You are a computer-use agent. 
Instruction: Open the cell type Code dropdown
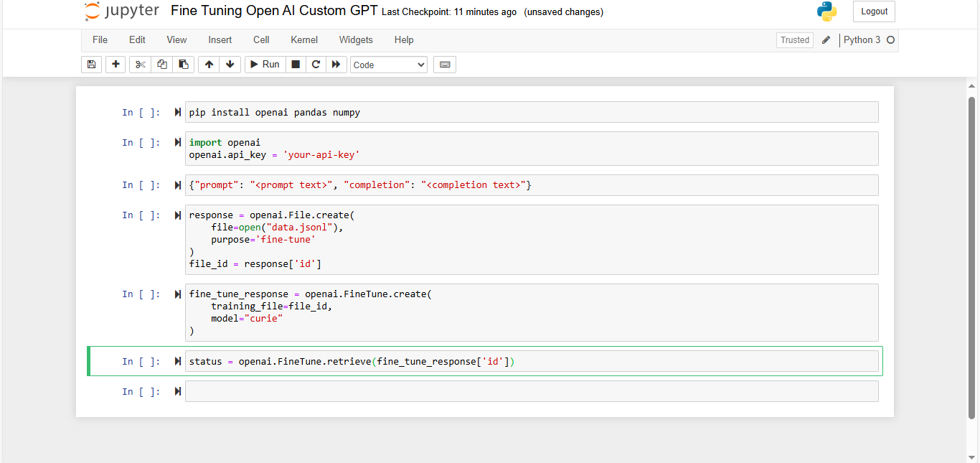(388, 64)
